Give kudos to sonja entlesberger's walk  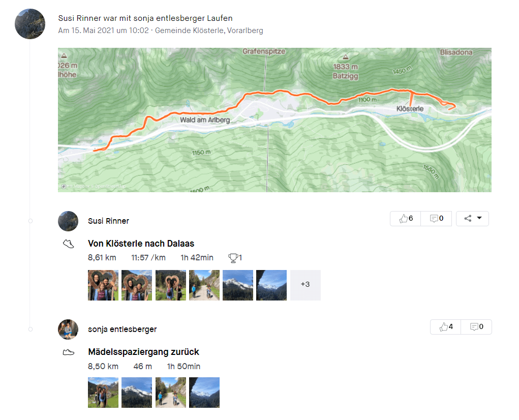click(x=446, y=327)
